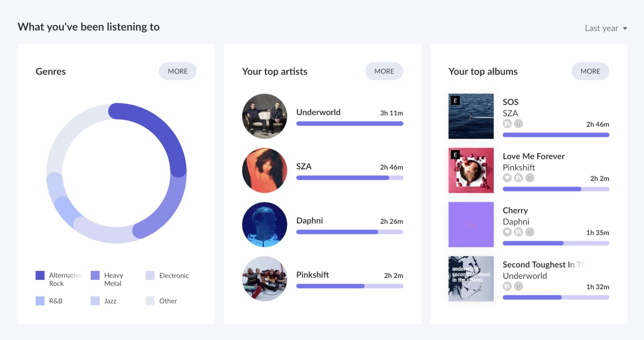Click the SOS album progress bar

[x=556, y=135]
